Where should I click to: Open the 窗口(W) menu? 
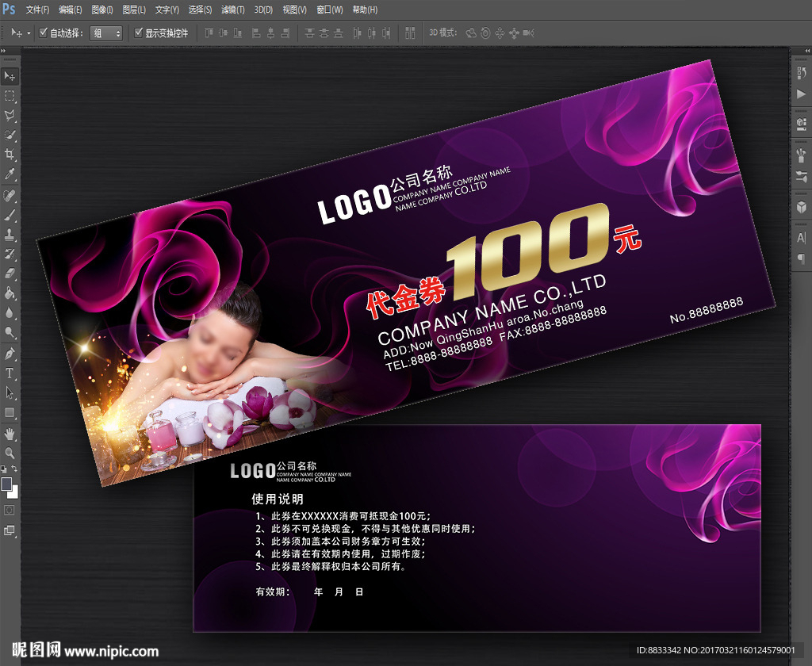click(330, 10)
